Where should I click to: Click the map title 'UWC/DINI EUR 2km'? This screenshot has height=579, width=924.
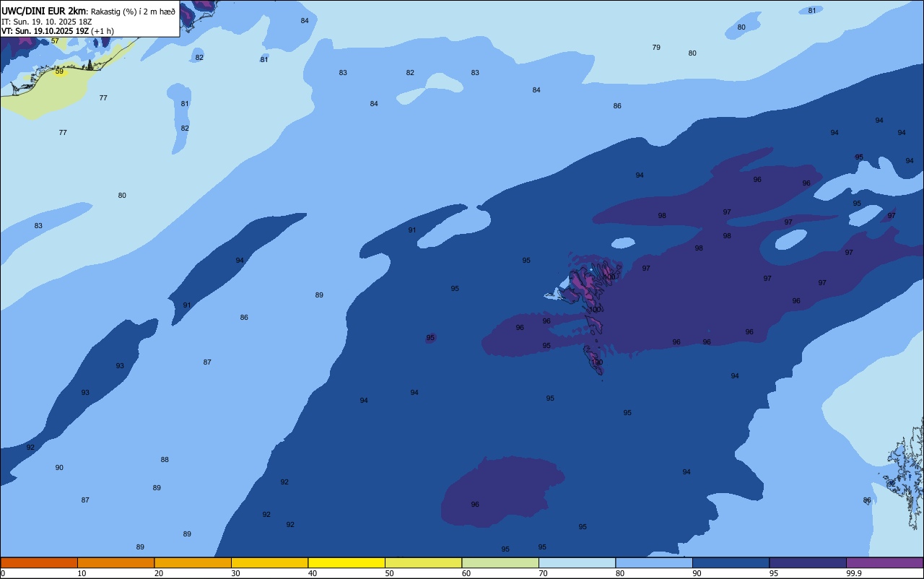[x=44, y=11]
